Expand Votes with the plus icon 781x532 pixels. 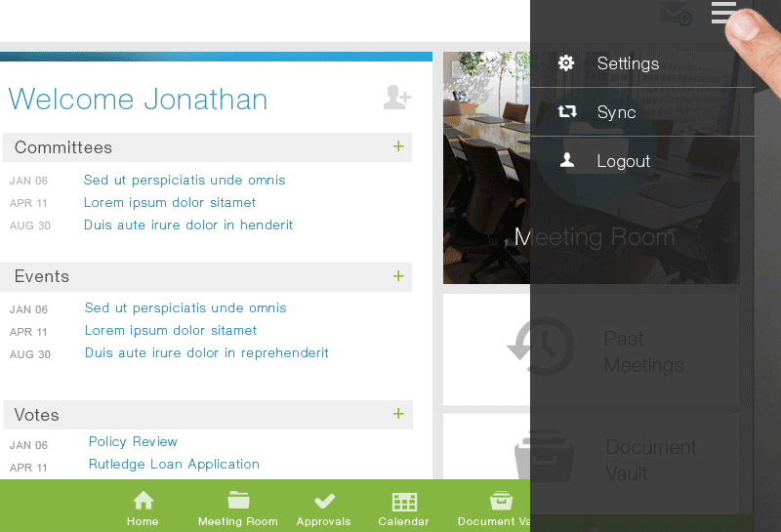pyautogui.click(x=398, y=414)
